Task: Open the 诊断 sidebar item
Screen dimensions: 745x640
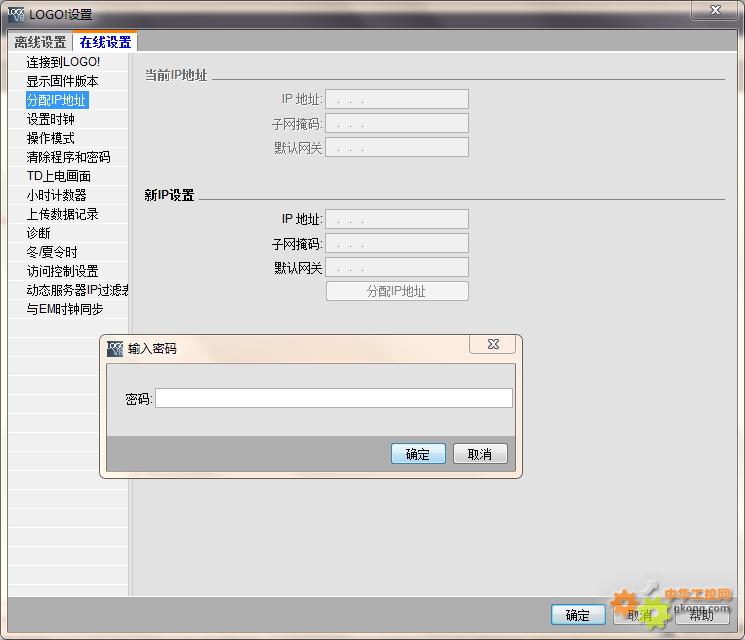Action: point(38,233)
